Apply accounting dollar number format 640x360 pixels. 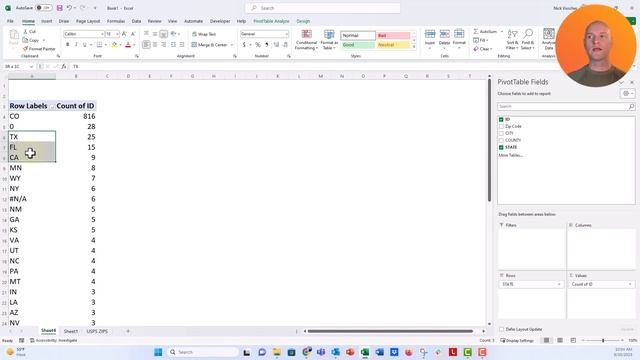point(244,44)
